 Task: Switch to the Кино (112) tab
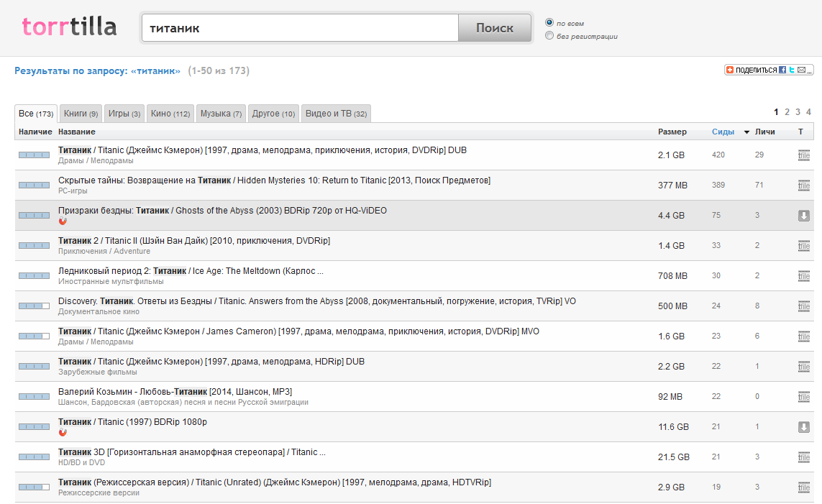(170, 114)
